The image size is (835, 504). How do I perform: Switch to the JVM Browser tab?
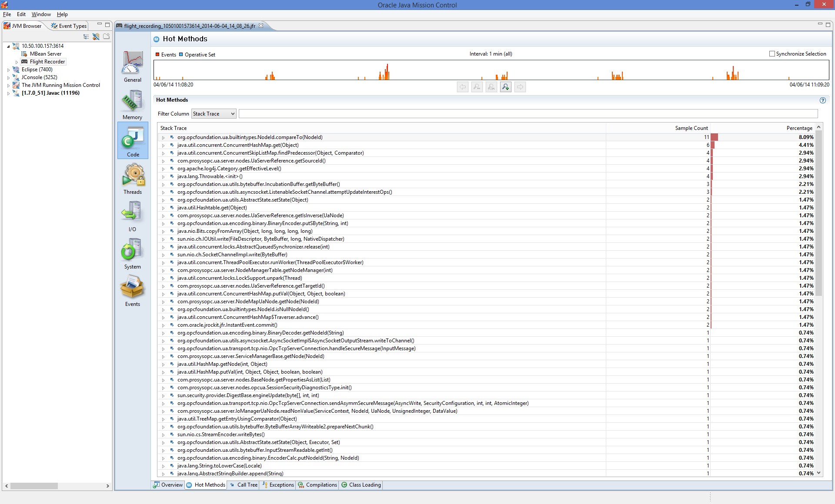point(23,26)
